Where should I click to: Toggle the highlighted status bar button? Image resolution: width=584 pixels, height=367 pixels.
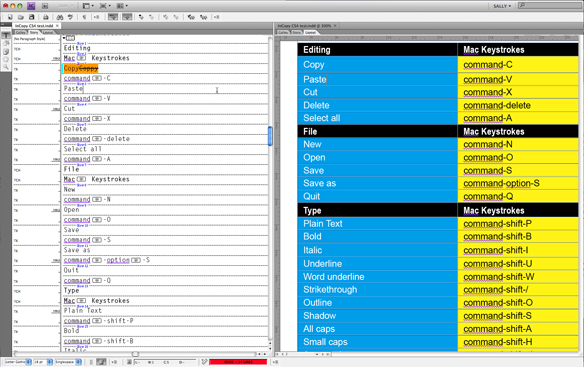(101, 362)
